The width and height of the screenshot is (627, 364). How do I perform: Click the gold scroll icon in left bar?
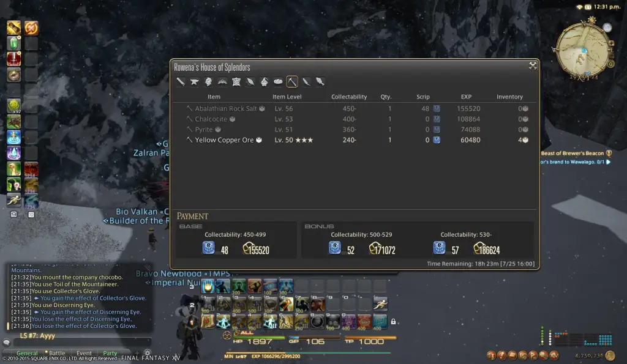click(13, 28)
